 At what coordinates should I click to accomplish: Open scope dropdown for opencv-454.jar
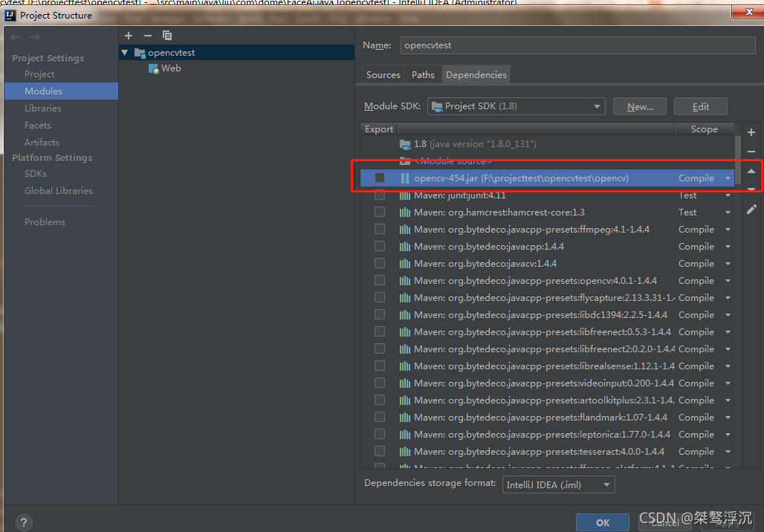tap(728, 178)
